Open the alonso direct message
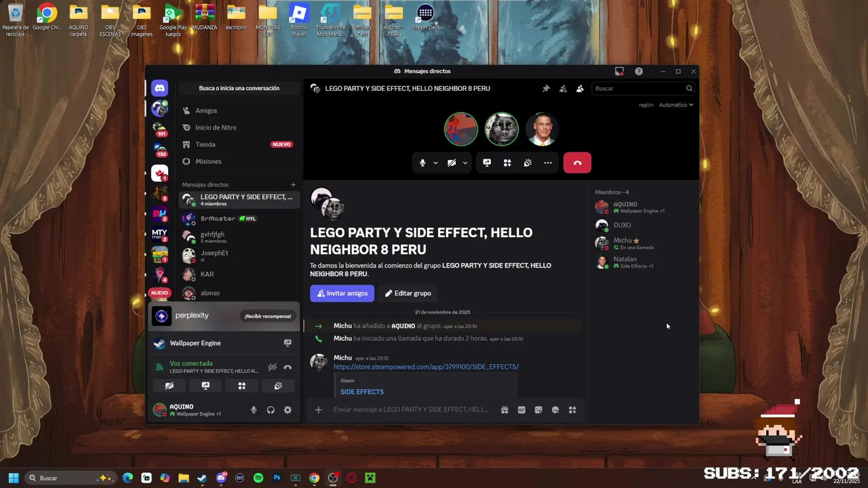The image size is (868, 488). pyautogui.click(x=239, y=293)
